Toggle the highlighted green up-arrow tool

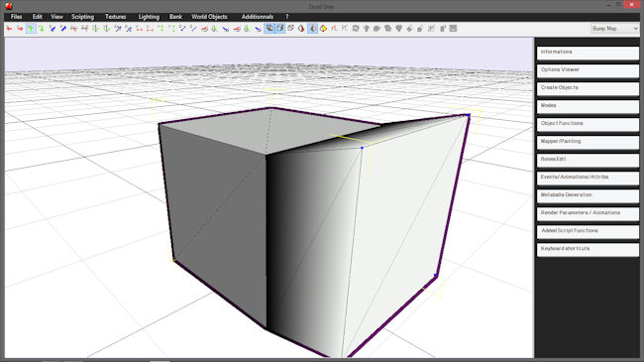pyautogui.click(x=31, y=29)
